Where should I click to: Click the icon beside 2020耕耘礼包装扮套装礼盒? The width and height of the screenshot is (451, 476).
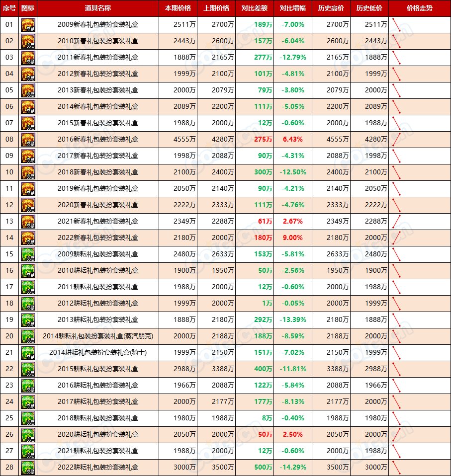tap(28, 435)
